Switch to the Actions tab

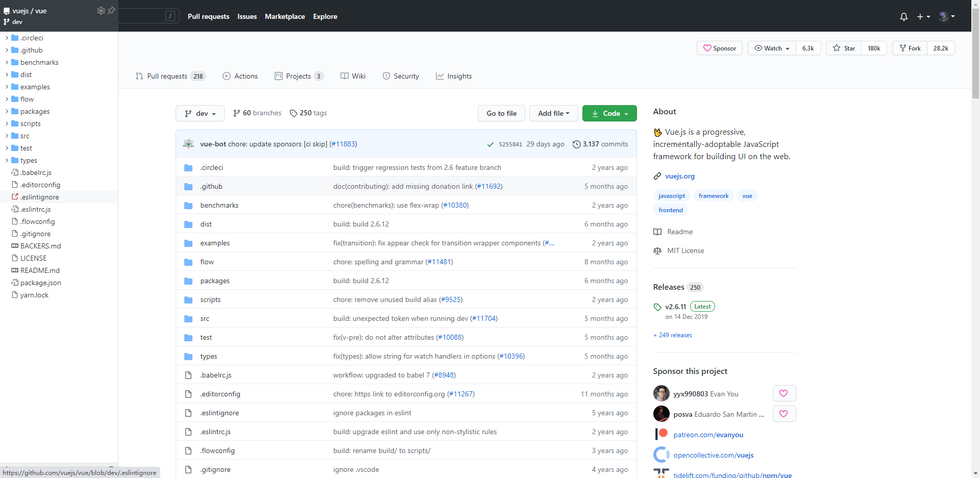click(x=240, y=76)
